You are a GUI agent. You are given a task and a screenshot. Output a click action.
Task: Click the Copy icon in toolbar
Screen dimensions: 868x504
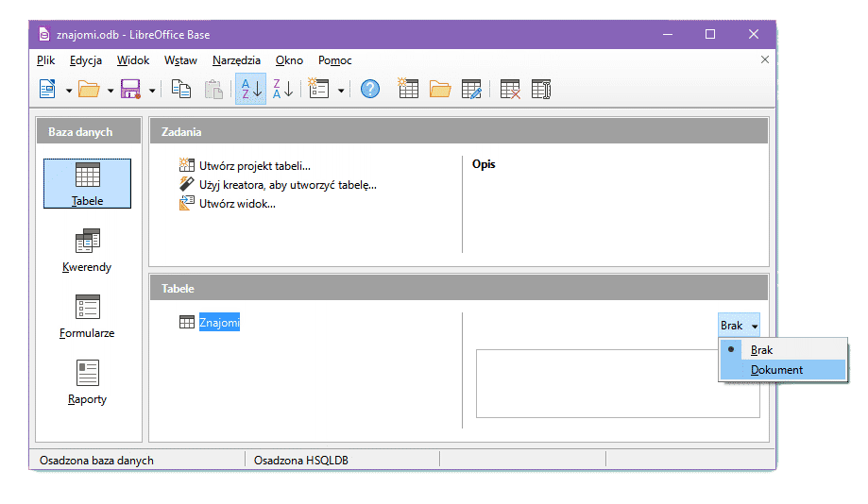181,89
